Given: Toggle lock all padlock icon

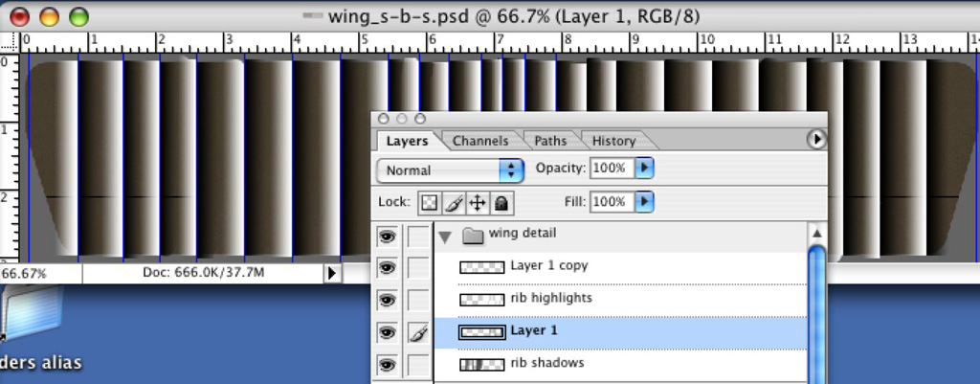Looking at the screenshot, I should tap(501, 203).
